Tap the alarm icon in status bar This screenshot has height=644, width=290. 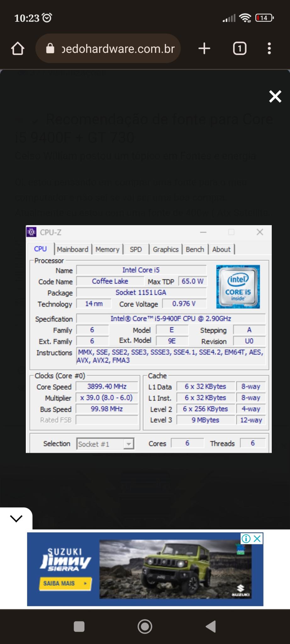coord(47,18)
